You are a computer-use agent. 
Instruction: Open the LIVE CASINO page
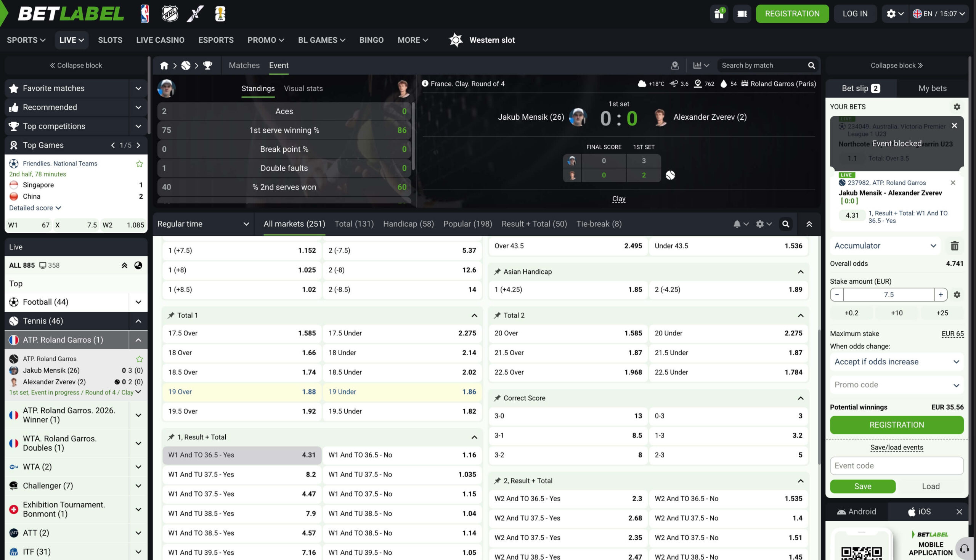(161, 40)
